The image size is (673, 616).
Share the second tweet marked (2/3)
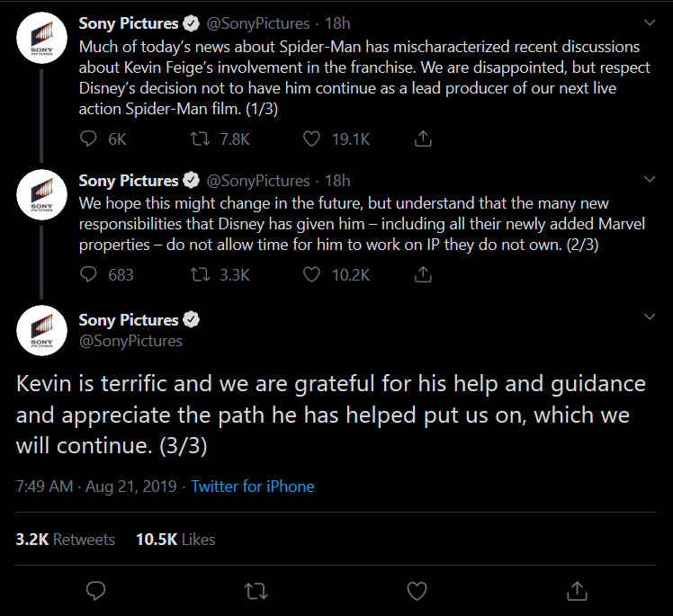(423, 273)
